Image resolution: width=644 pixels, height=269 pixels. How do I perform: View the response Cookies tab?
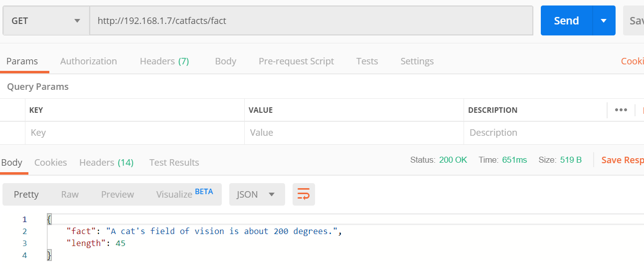[x=50, y=163]
